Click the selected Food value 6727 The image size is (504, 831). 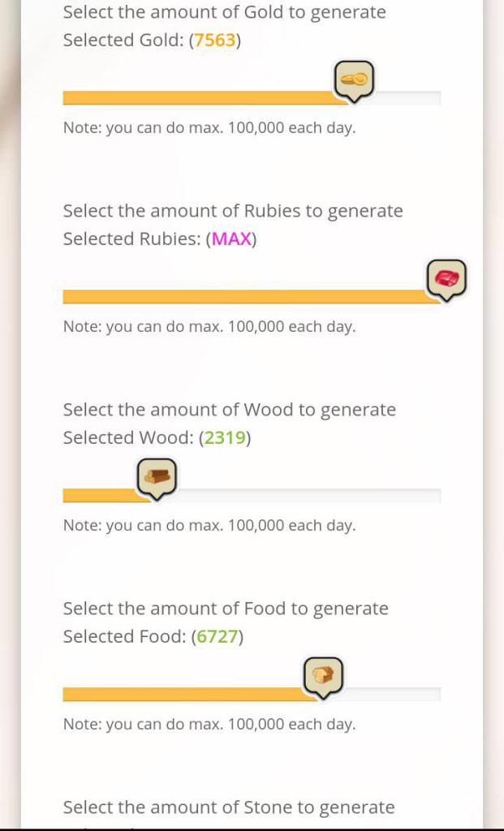(x=218, y=636)
